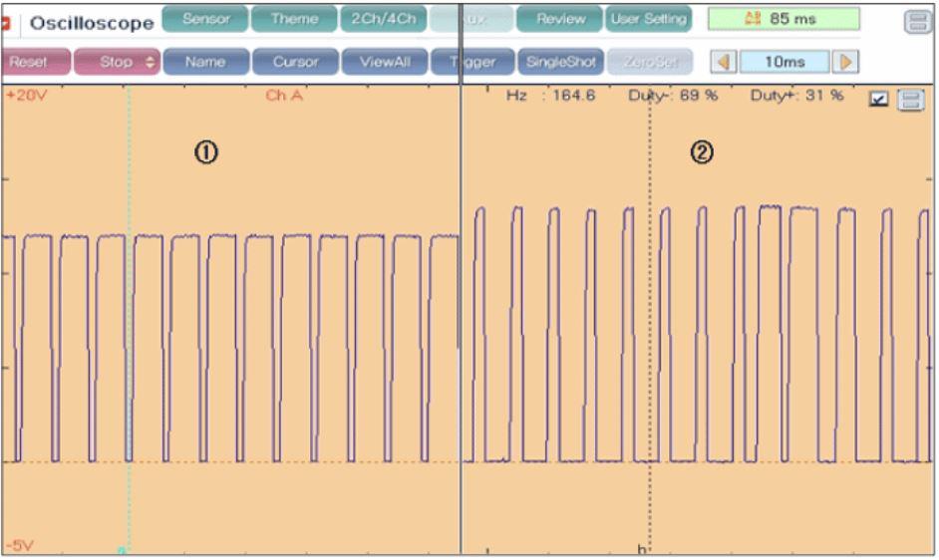Activate SingleShot capture

pyautogui.click(x=559, y=62)
